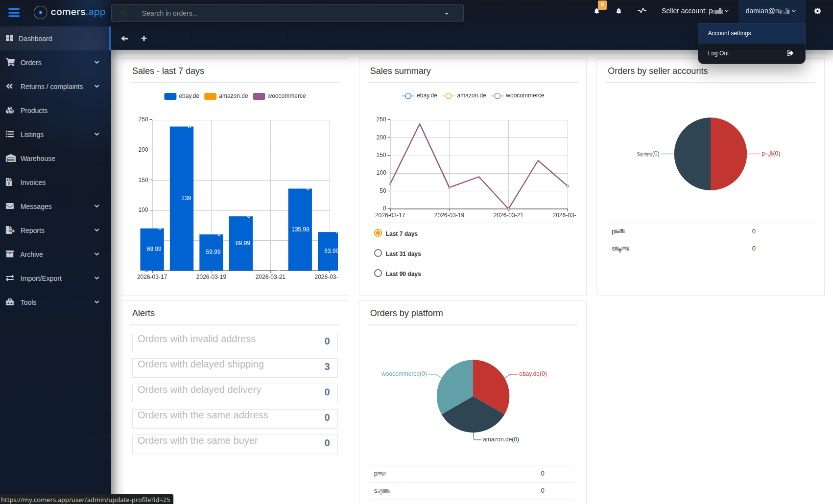Click the activity pulse icon
The width and height of the screenshot is (833, 504).
tap(642, 11)
